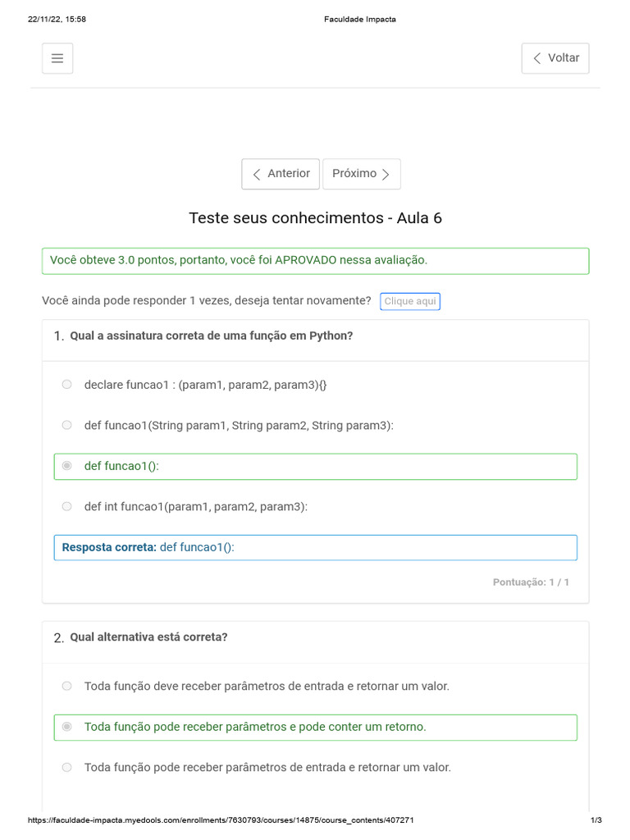Choose 'pode receber parâmetros e pode conter' option
The width and height of the screenshot is (630, 840).
pos(66,727)
